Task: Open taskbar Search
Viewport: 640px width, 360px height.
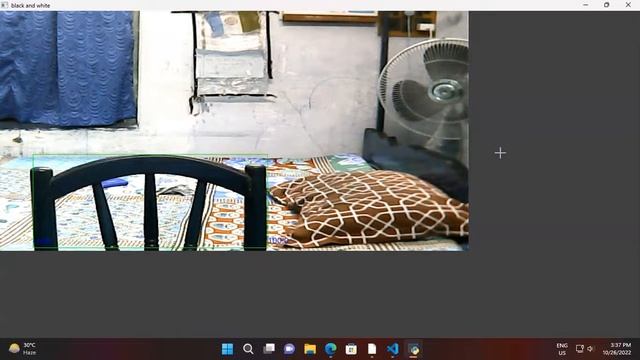Action: point(248,349)
